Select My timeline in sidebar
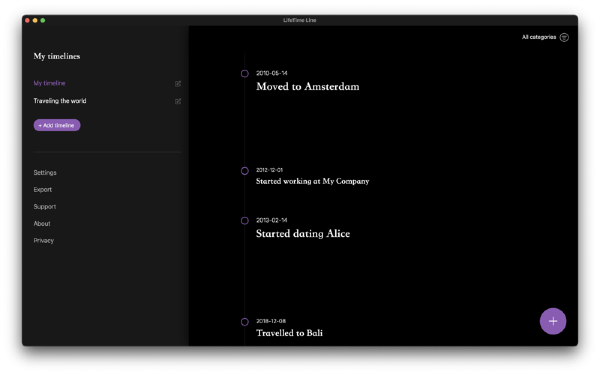 click(49, 83)
